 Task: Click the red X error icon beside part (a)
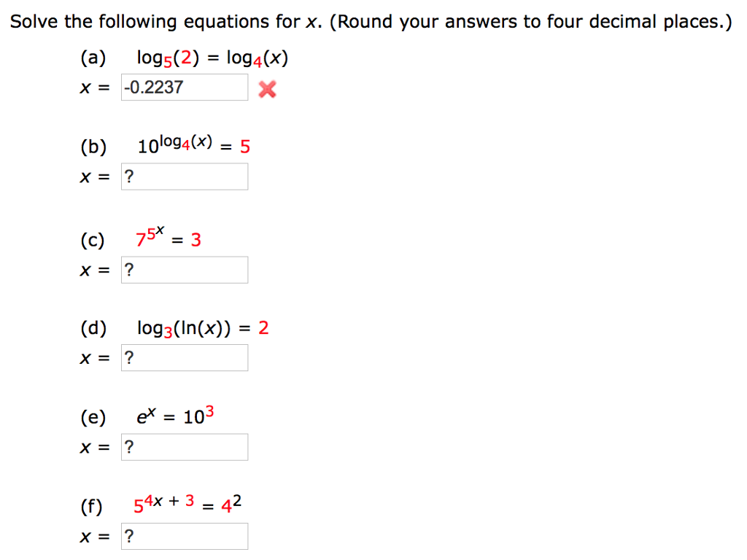266,89
